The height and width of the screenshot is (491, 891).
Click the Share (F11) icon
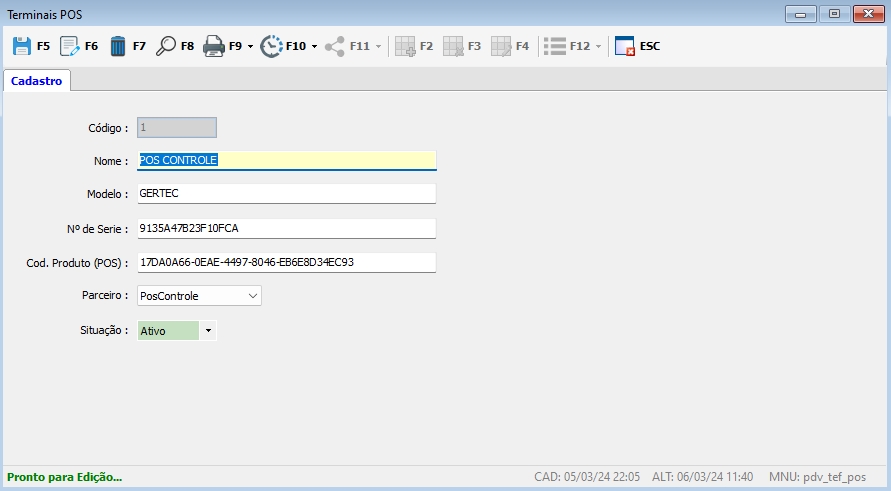click(335, 46)
